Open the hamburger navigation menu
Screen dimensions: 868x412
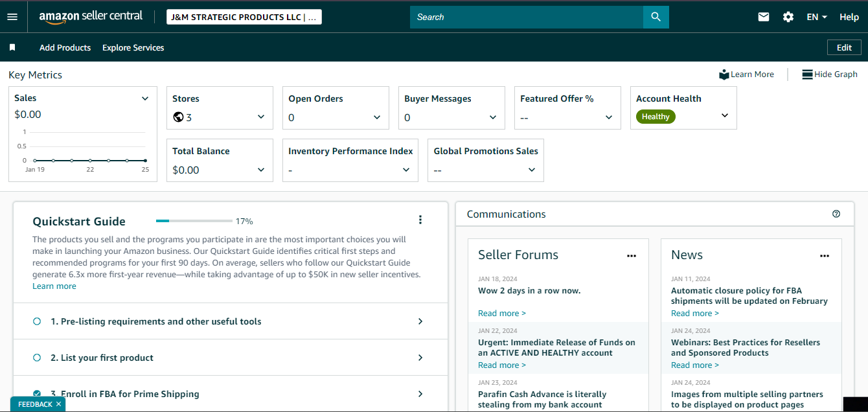12,17
